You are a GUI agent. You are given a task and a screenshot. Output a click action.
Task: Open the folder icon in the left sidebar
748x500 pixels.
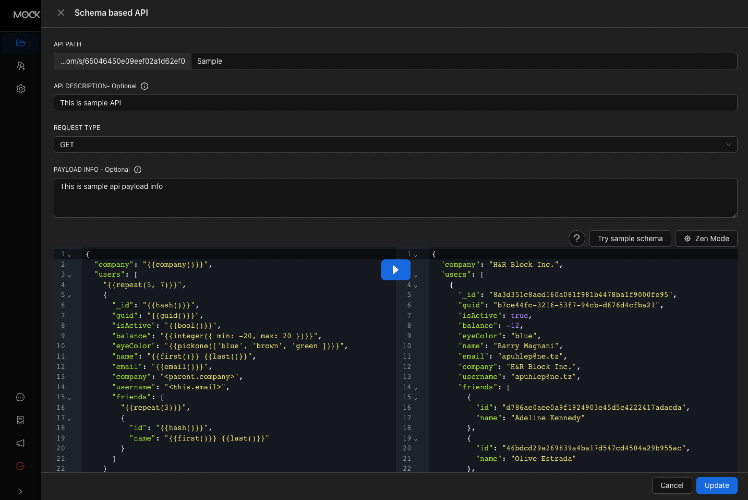pos(20,42)
